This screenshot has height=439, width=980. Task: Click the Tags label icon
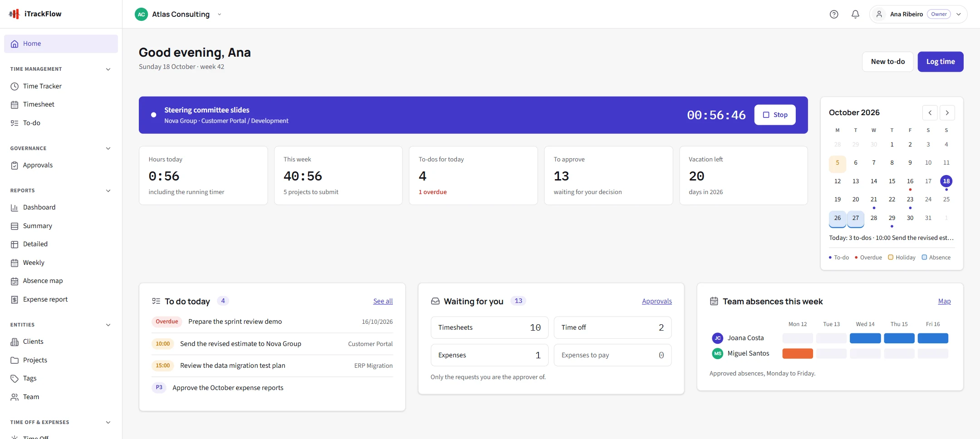tap(15, 378)
